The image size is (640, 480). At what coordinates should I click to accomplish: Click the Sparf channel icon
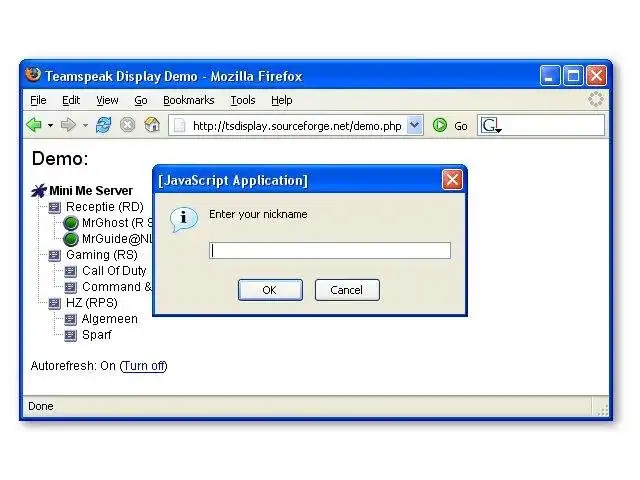click(71, 336)
